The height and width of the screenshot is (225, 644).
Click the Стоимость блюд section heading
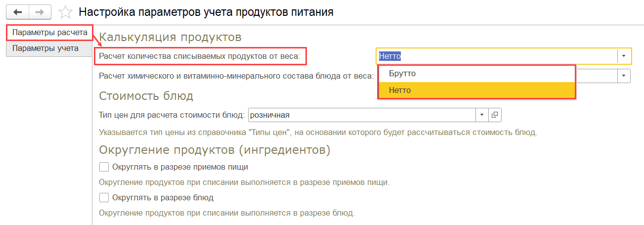146,95
